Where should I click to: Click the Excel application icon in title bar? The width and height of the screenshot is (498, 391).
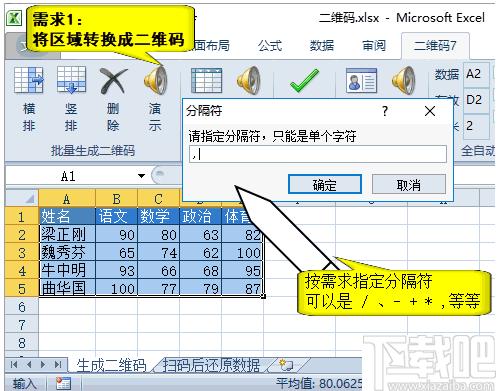click(14, 17)
